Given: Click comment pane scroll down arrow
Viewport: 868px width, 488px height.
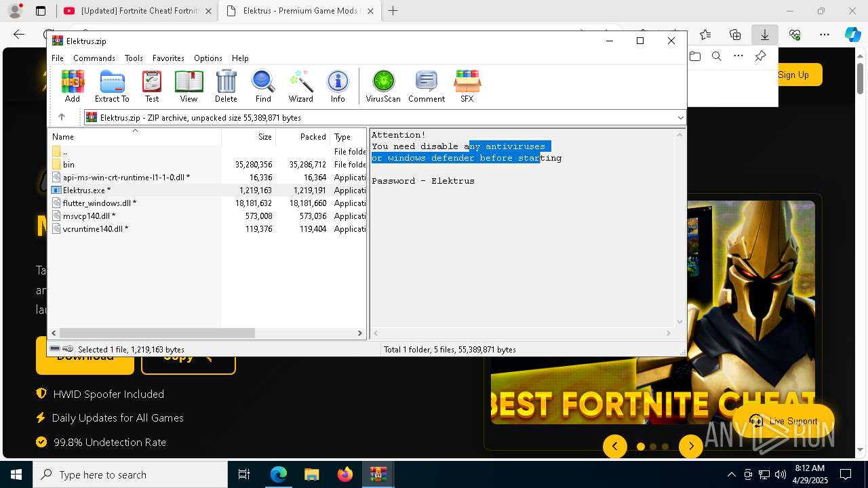Looking at the screenshot, I should point(679,322).
